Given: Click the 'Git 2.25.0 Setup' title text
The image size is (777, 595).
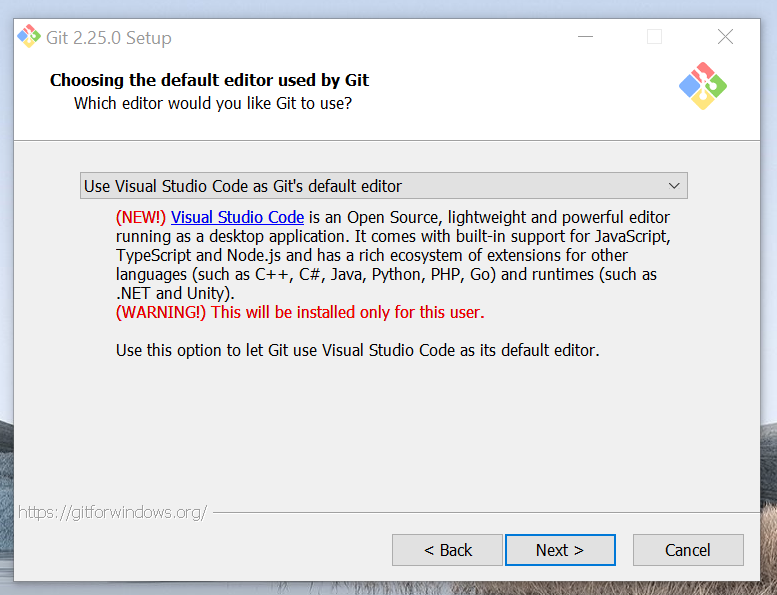Looking at the screenshot, I should tap(109, 38).
